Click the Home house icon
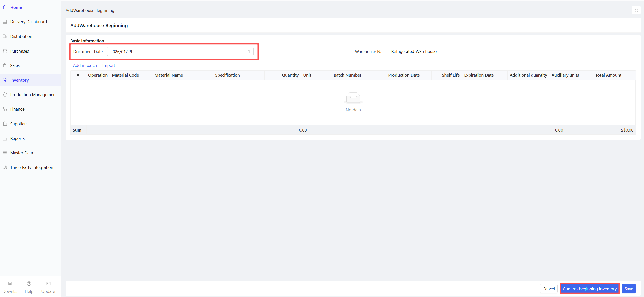644x297 pixels. click(x=5, y=7)
